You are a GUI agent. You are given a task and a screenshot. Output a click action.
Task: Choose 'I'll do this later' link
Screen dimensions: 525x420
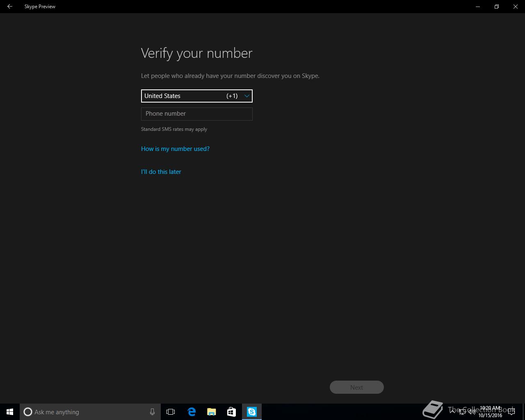tap(161, 172)
